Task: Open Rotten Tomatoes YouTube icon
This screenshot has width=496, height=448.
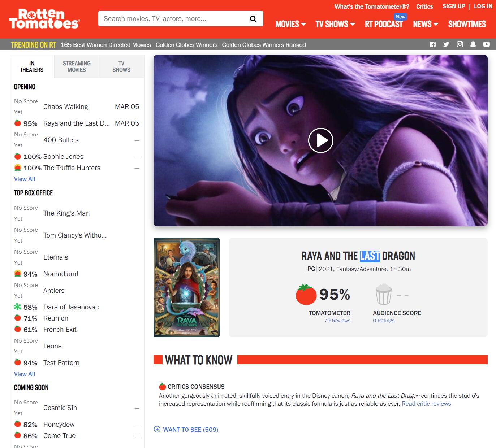Action: click(487, 44)
